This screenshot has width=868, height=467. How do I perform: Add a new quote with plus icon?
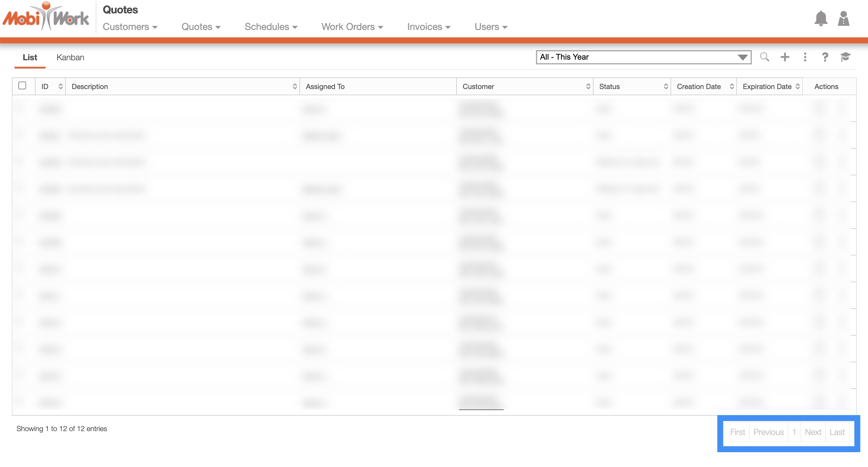(x=785, y=57)
